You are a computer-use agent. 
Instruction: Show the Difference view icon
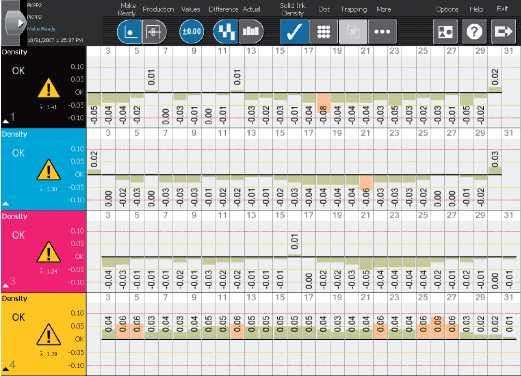coord(225,32)
